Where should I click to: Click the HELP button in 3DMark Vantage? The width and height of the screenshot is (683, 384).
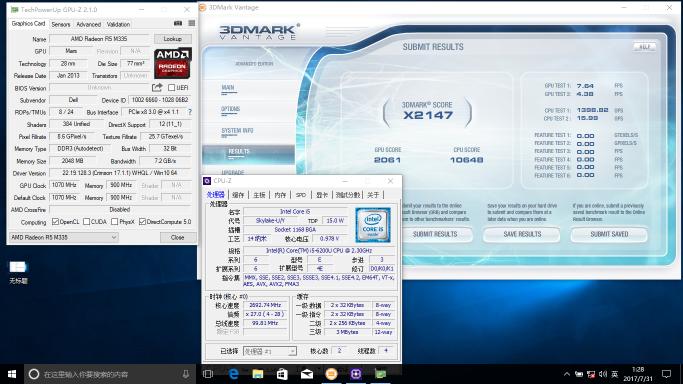pyautogui.click(x=644, y=47)
